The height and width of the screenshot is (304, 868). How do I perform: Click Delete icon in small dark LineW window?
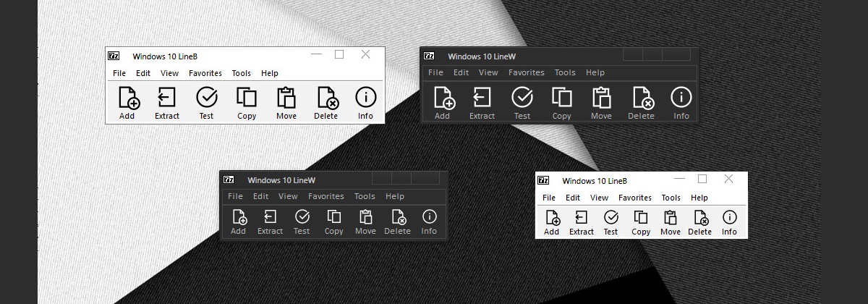tap(398, 217)
